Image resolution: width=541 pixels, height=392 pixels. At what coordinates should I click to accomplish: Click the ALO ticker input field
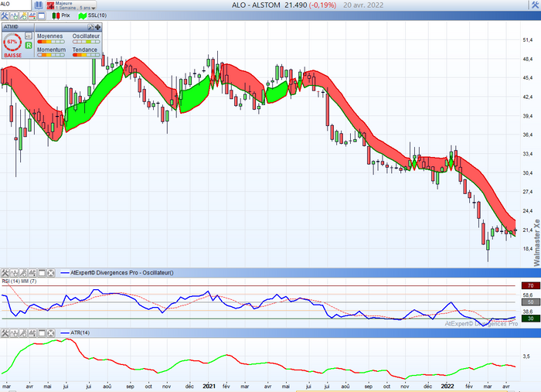tap(15, 5)
